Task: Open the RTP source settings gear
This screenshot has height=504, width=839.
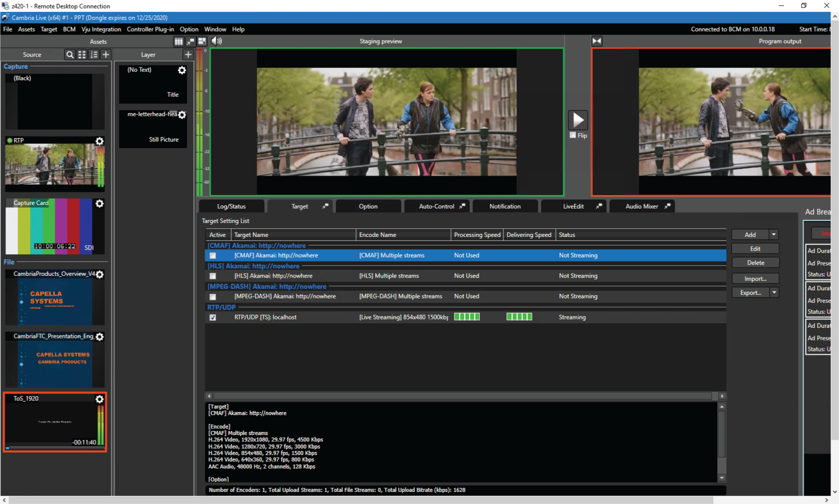Action: 99,141
